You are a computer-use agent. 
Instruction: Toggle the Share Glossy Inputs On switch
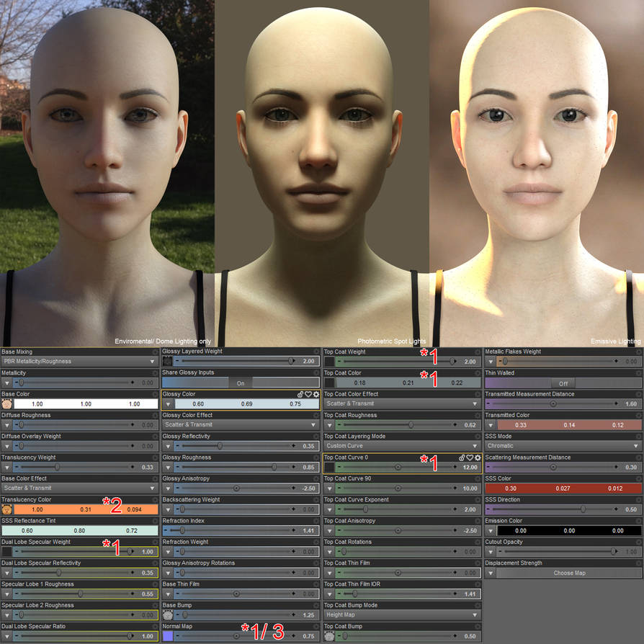tap(240, 383)
